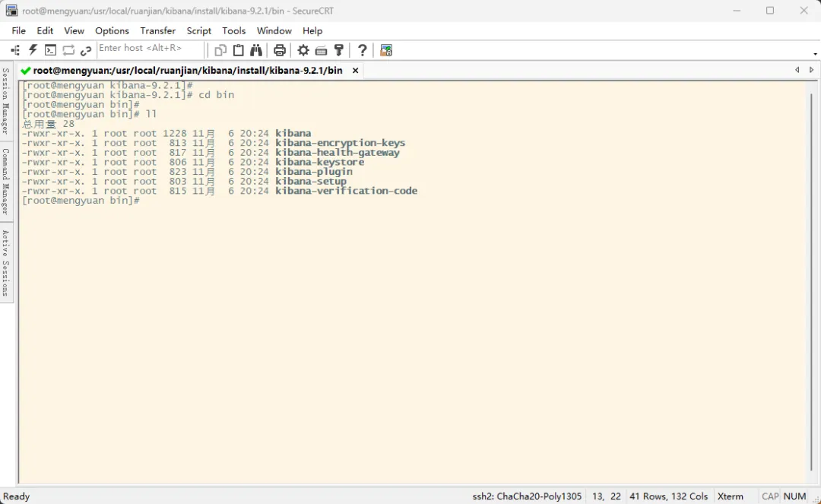
Task: Click the '总用量 28' line
Action: pyautogui.click(x=48, y=124)
